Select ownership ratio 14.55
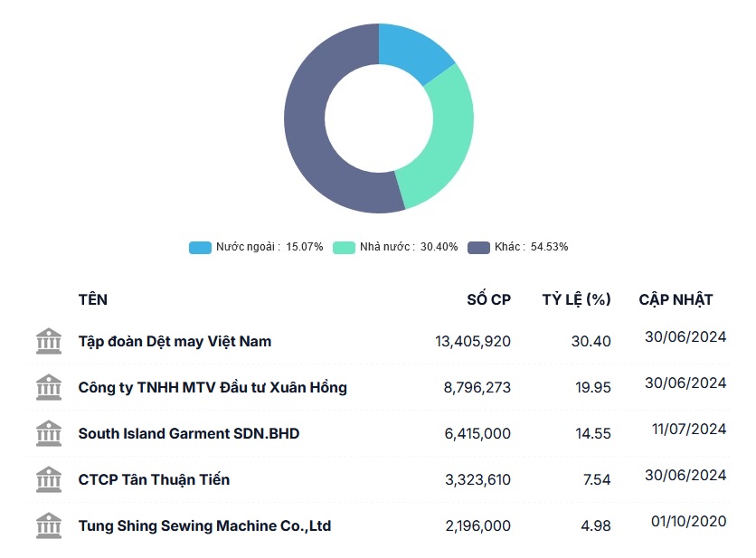The height and width of the screenshot is (558, 756). click(593, 433)
